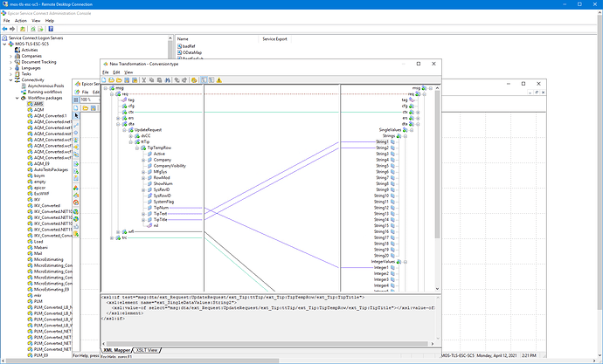Select Integer1 in target tree
603x364 pixels.
coord(381,268)
